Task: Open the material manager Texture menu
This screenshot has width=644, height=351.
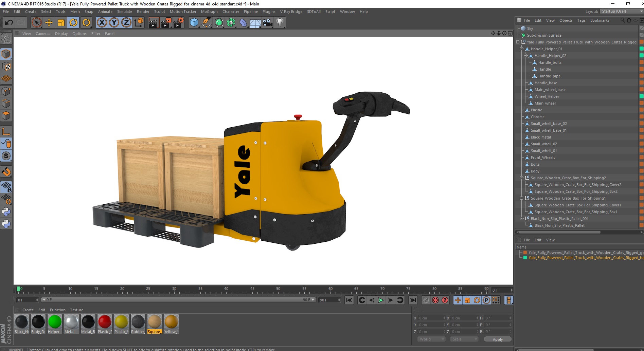Action: pos(76,310)
